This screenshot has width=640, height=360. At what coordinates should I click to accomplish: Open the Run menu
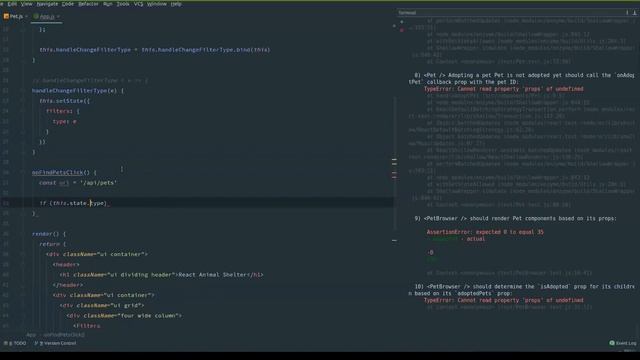click(108, 4)
